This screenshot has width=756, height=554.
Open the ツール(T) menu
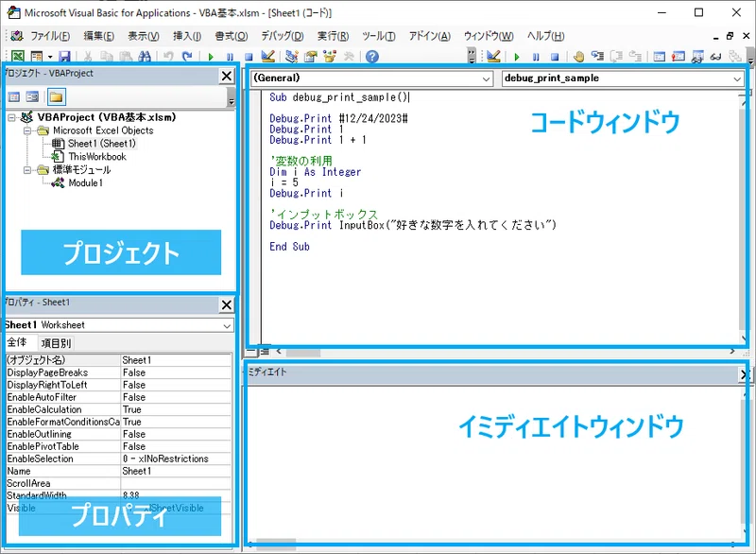(379, 36)
